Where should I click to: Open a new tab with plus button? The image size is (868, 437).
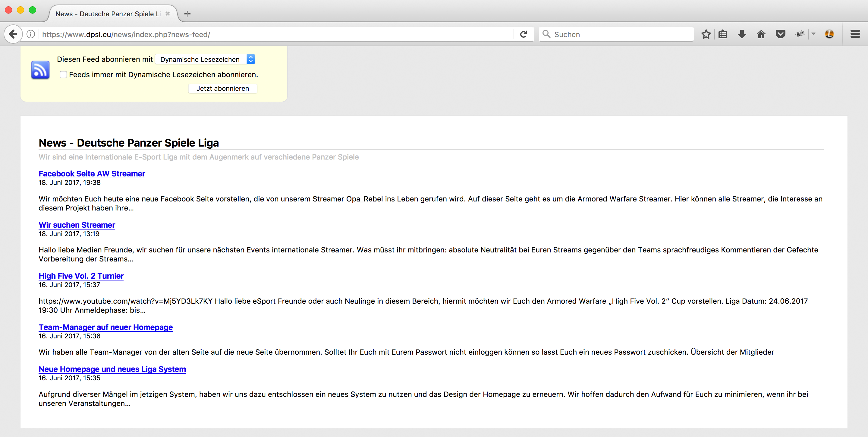click(x=188, y=14)
